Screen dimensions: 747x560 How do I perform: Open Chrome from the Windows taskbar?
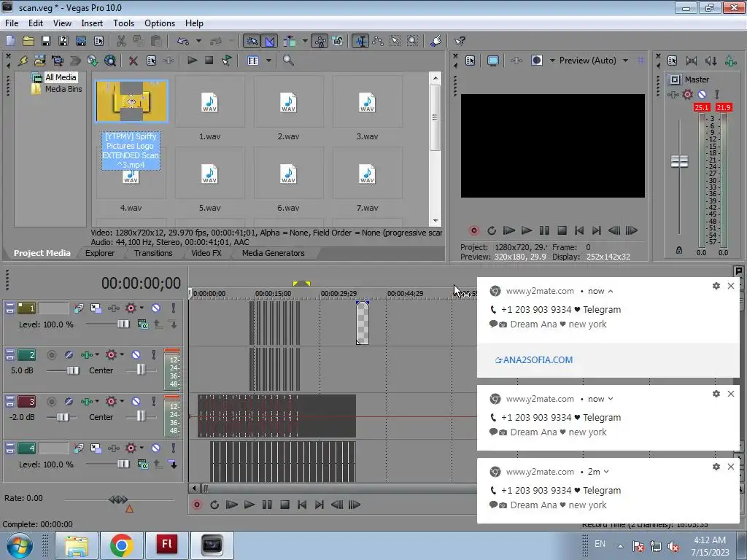122,545
